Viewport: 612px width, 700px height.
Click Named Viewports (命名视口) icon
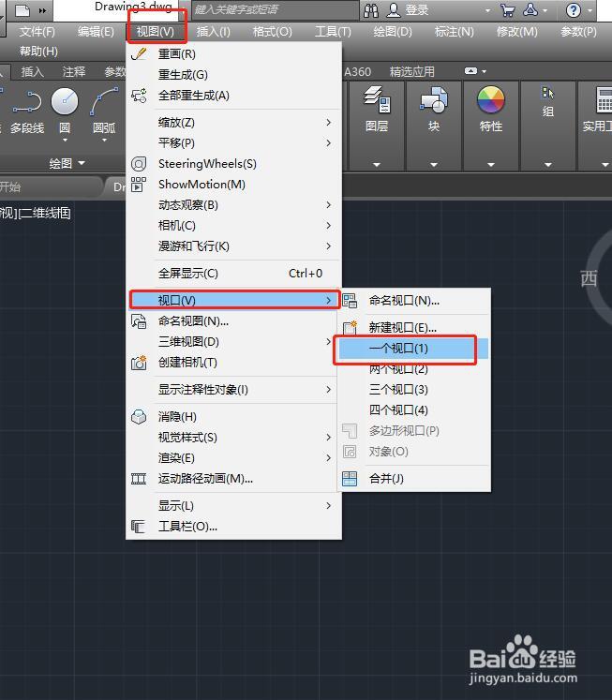(350, 301)
